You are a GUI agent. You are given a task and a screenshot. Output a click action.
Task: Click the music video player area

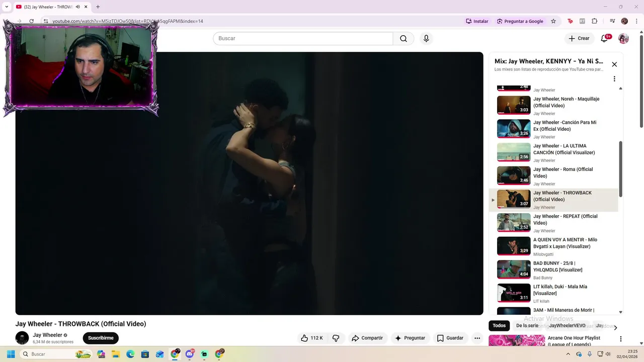pyautogui.click(x=249, y=184)
